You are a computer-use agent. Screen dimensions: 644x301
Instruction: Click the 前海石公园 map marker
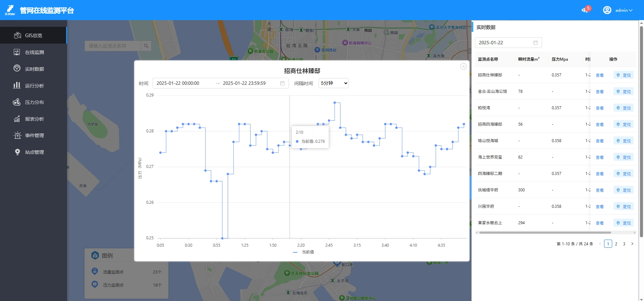[250, 51]
